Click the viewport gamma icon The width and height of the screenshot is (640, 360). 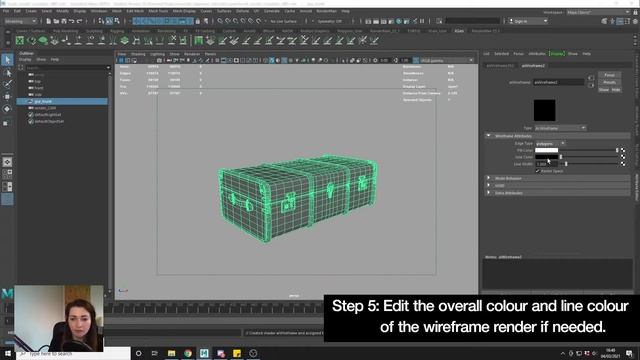[396, 60]
